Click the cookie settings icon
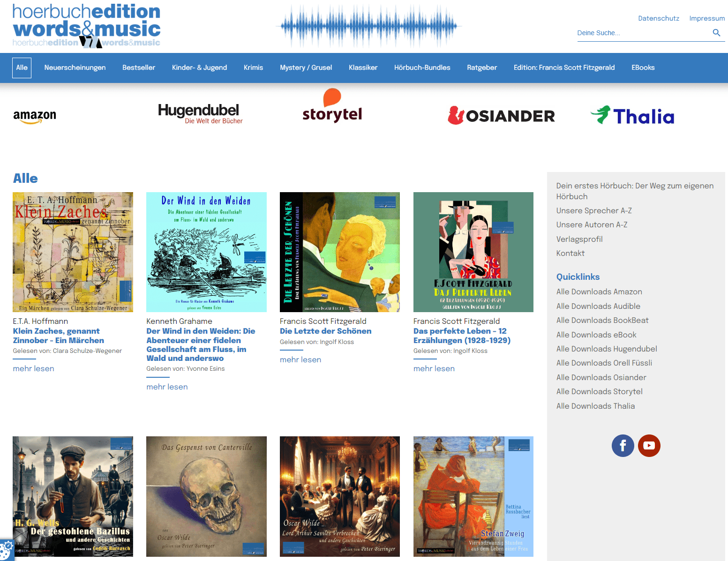 pyautogui.click(x=7, y=550)
